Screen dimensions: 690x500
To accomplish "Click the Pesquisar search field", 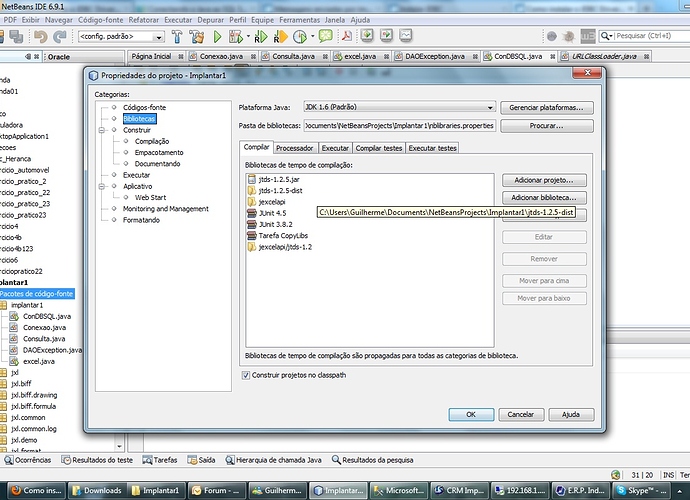I will pyautogui.click(x=651, y=36).
